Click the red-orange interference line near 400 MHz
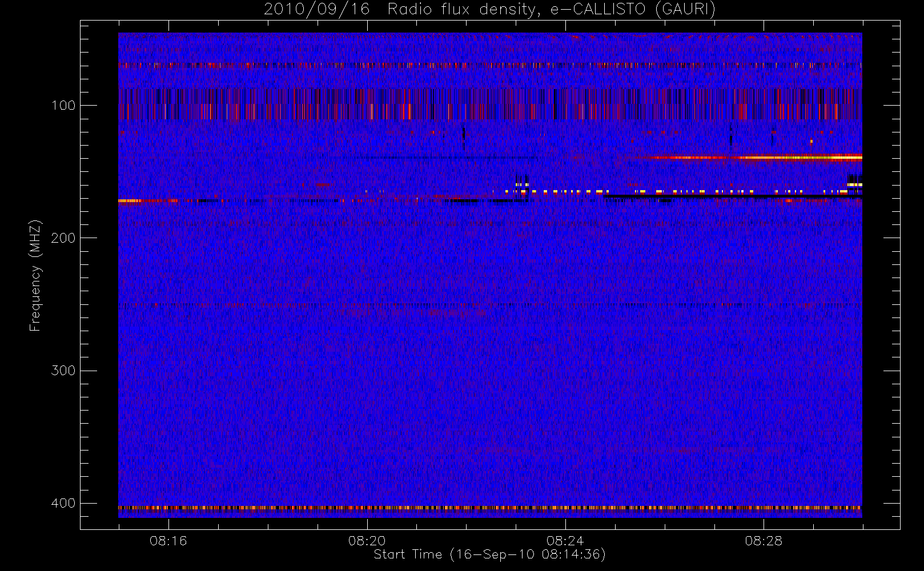924x571 pixels. pos(490,507)
